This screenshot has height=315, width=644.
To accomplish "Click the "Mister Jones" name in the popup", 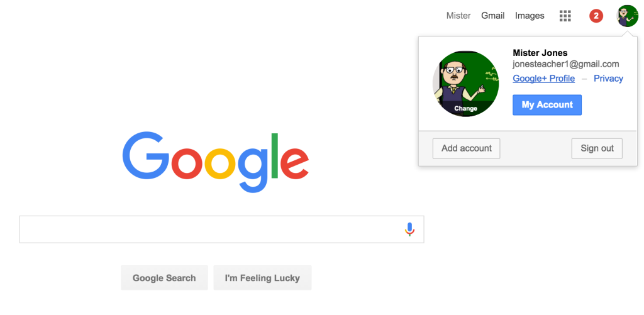I will (540, 53).
